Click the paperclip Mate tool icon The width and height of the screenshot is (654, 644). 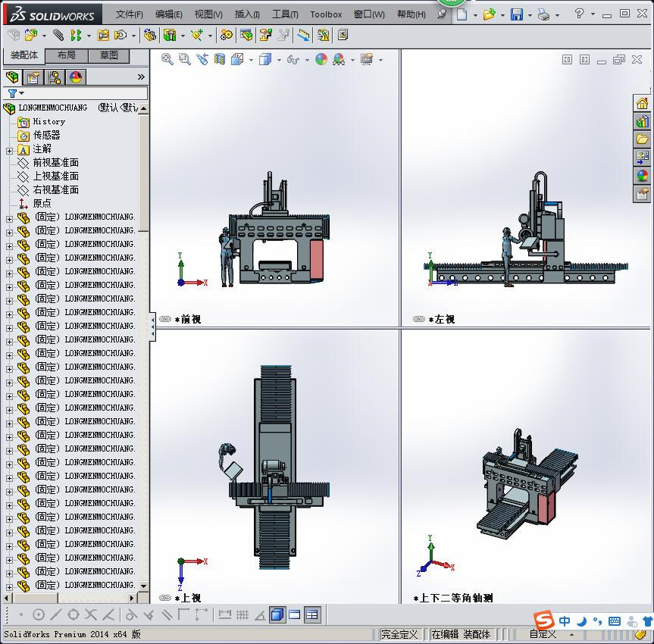(58, 35)
